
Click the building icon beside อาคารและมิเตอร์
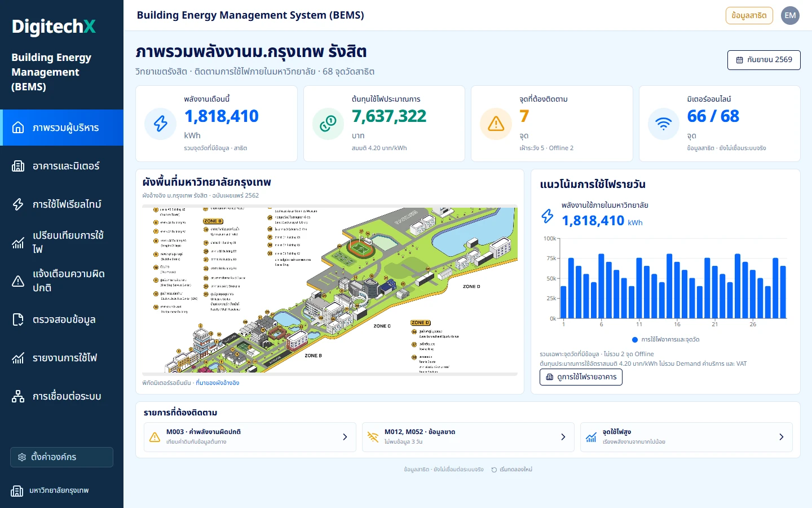[x=18, y=166]
